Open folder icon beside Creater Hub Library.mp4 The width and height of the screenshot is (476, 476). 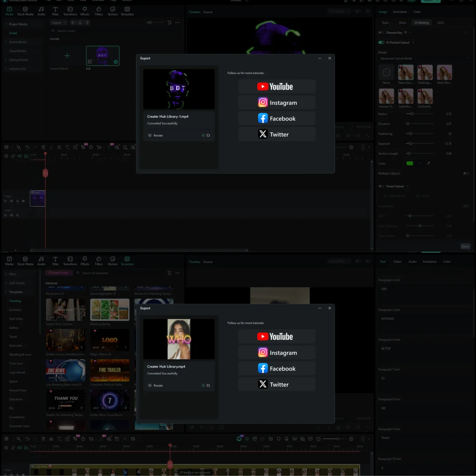pyautogui.click(x=208, y=385)
